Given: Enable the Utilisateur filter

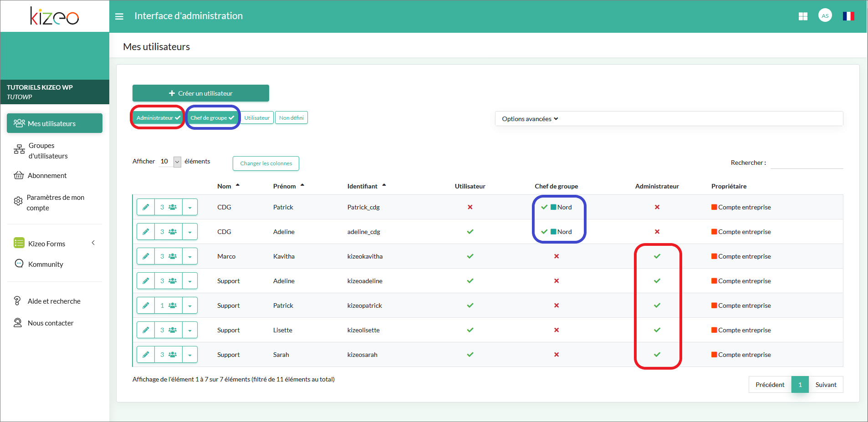Looking at the screenshot, I should coord(257,118).
